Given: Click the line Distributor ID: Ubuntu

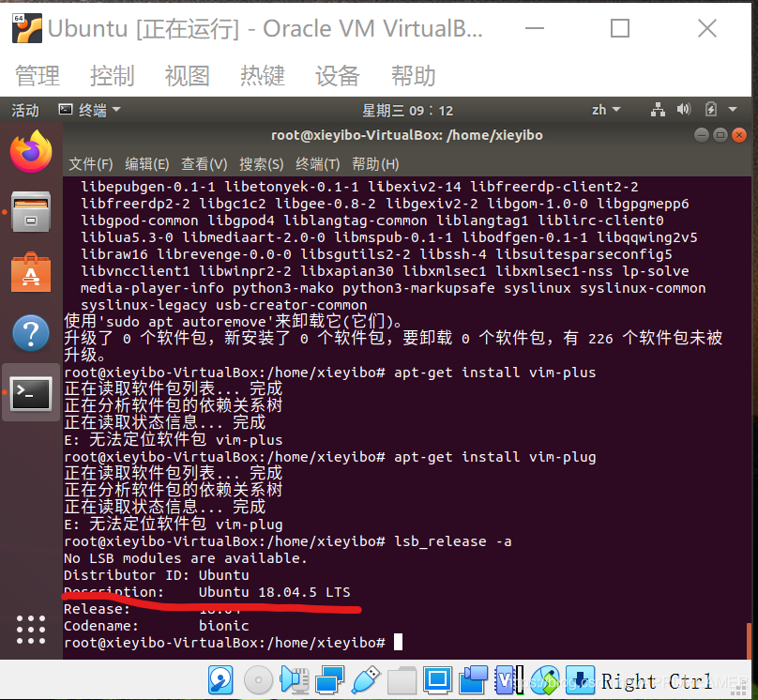Looking at the screenshot, I should pyautogui.click(x=156, y=575).
